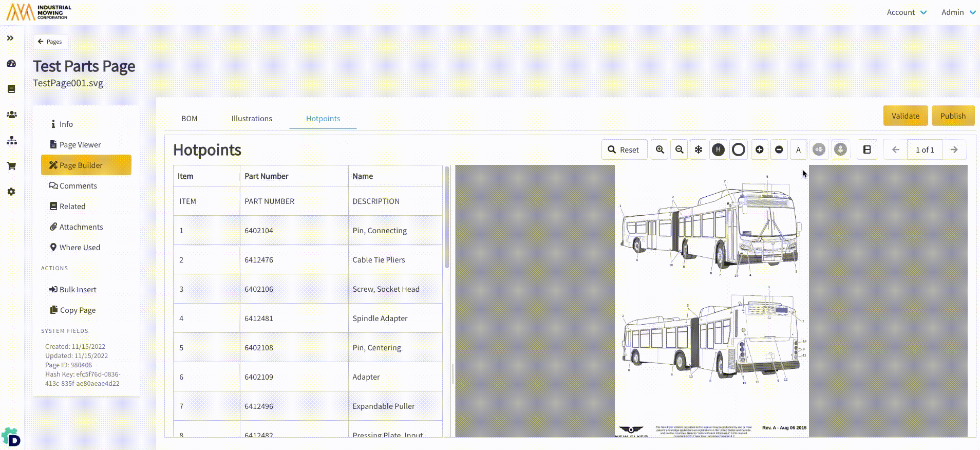Toggle the dark H hotpoint button
Image resolution: width=980 pixels, height=450 pixels.
(718, 149)
